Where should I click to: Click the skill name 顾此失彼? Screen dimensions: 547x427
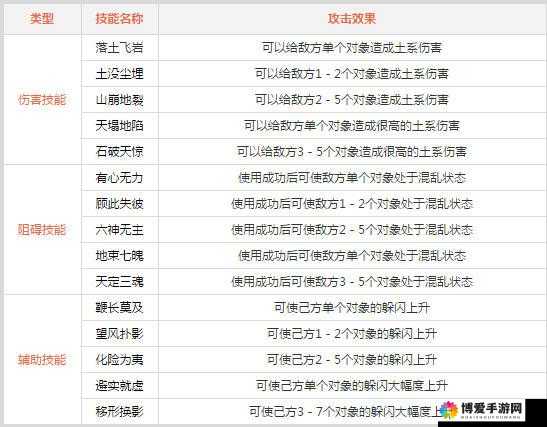[x=120, y=204]
